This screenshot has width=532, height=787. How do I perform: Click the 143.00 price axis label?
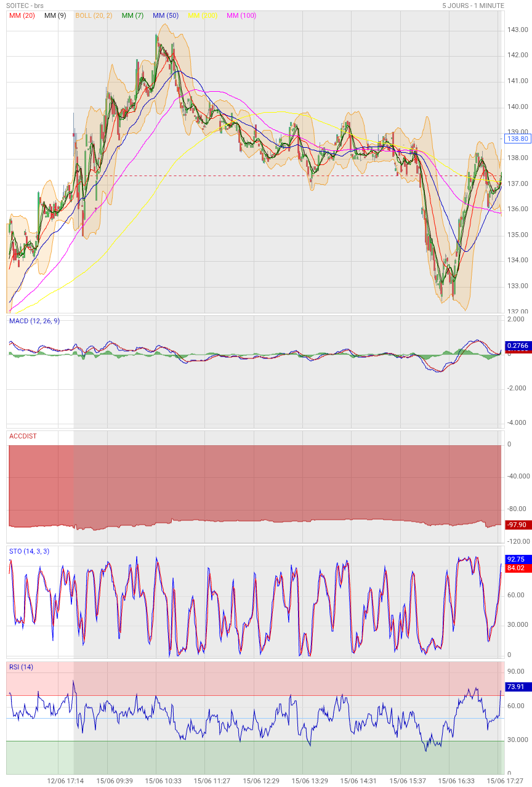click(x=518, y=30)
